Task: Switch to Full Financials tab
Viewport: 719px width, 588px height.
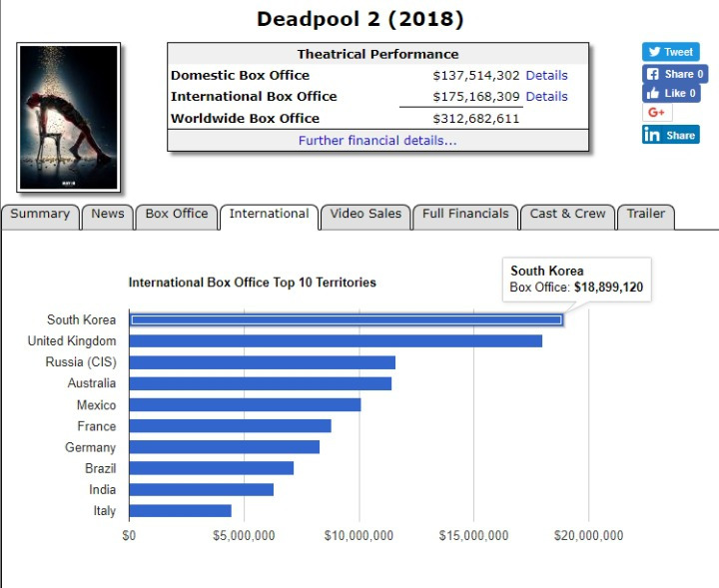Action: tap(465, 216)
